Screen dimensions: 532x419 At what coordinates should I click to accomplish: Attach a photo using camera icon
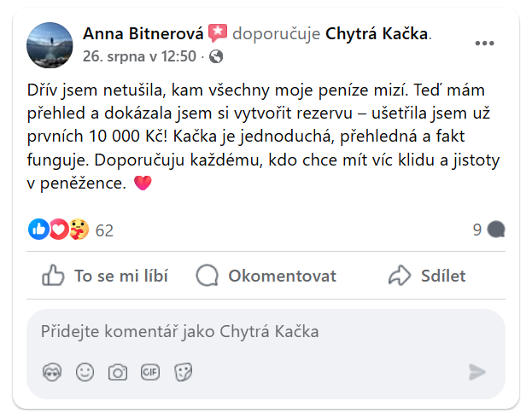pos(117,372)
